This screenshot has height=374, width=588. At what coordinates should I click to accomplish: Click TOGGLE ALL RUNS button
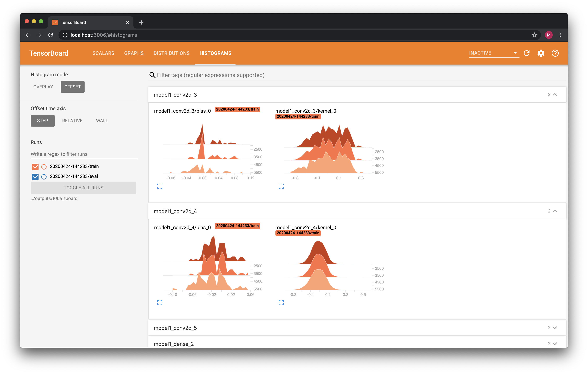tap(83, 188)
